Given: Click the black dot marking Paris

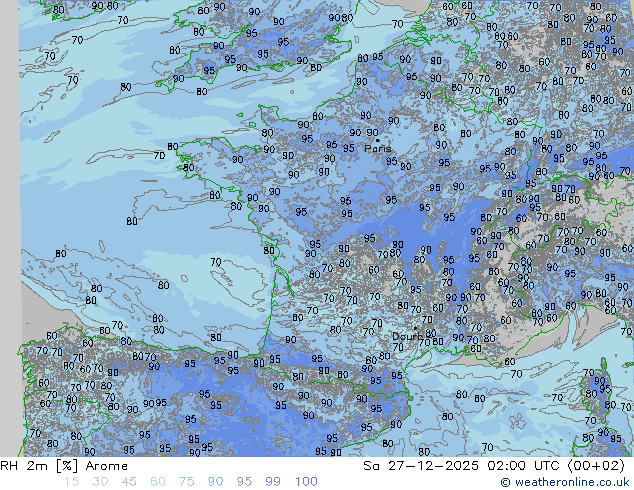Looking at the screenshot, I should click(x=378, y=140).
